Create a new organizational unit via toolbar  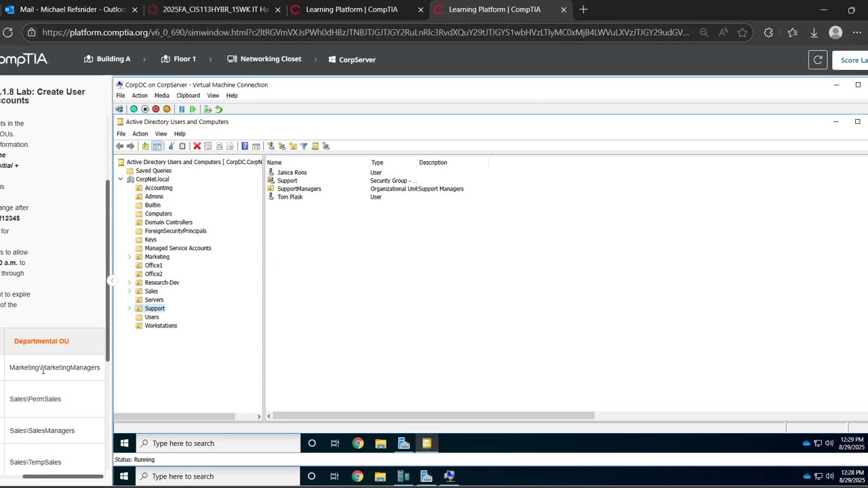(293, 146)
